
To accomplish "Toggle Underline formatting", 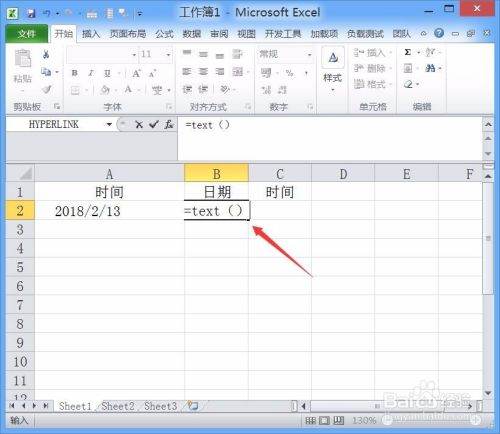I will (x=107, y=73).
